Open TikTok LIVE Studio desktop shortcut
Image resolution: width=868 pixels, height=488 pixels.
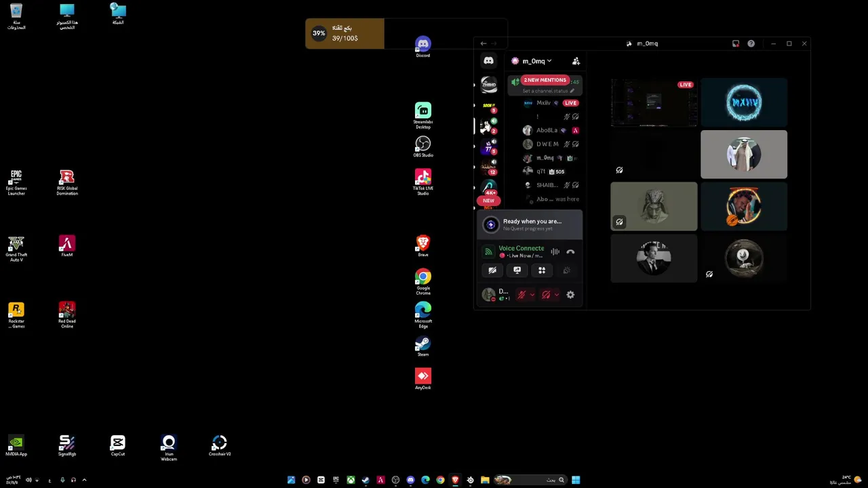click(423, 182)
